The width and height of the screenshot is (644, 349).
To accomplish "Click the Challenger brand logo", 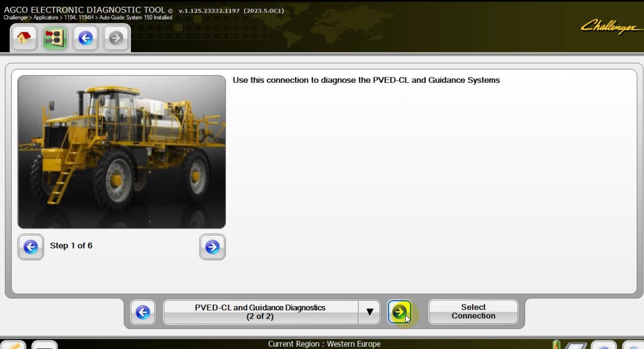I will [611, 27].
